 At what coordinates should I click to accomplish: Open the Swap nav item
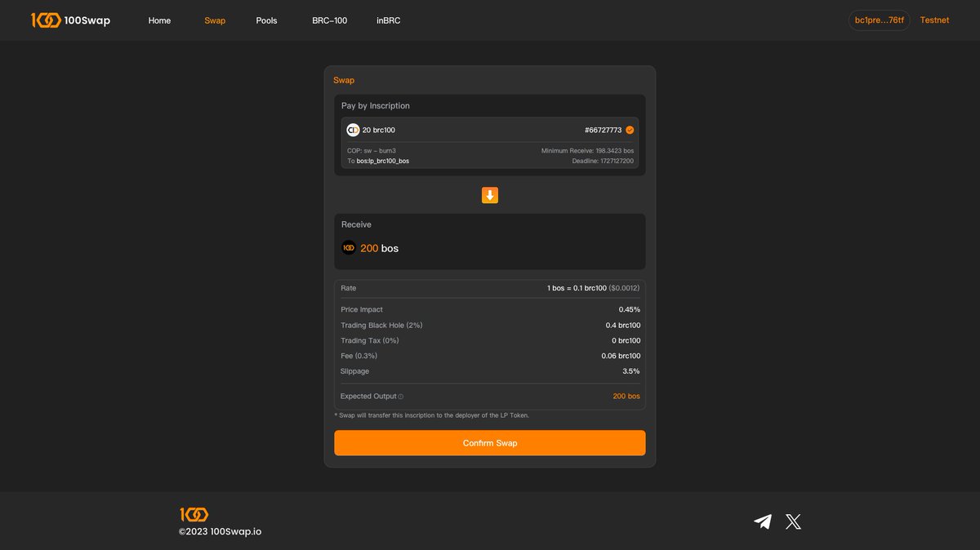click(x=215, y=20)
